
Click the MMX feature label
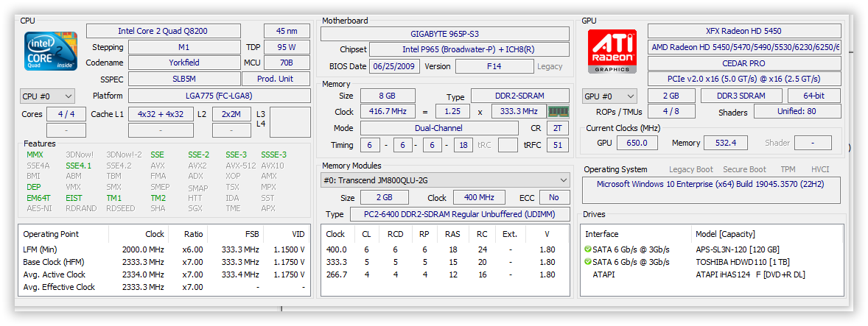tap(35, 155)
